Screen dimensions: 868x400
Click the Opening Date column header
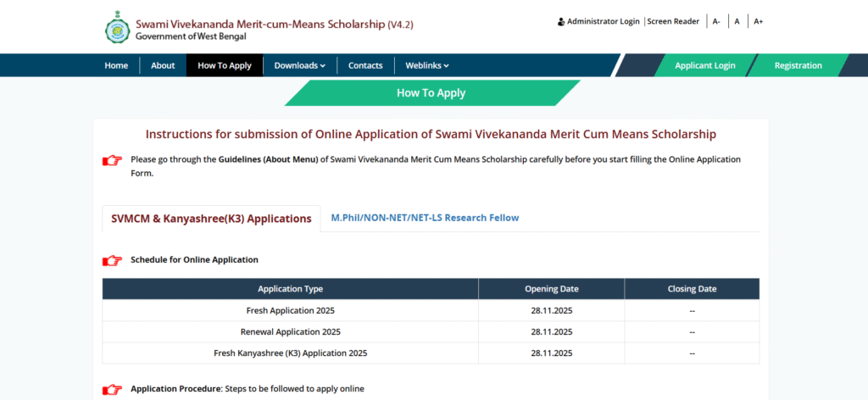pos(551,289)
